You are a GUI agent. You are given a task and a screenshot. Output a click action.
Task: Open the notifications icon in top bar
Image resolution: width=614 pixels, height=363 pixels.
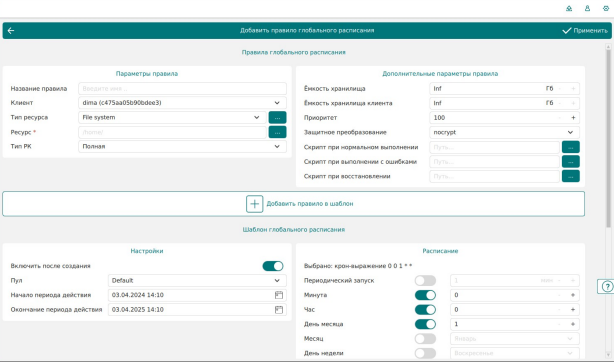[x=569, y=8]
